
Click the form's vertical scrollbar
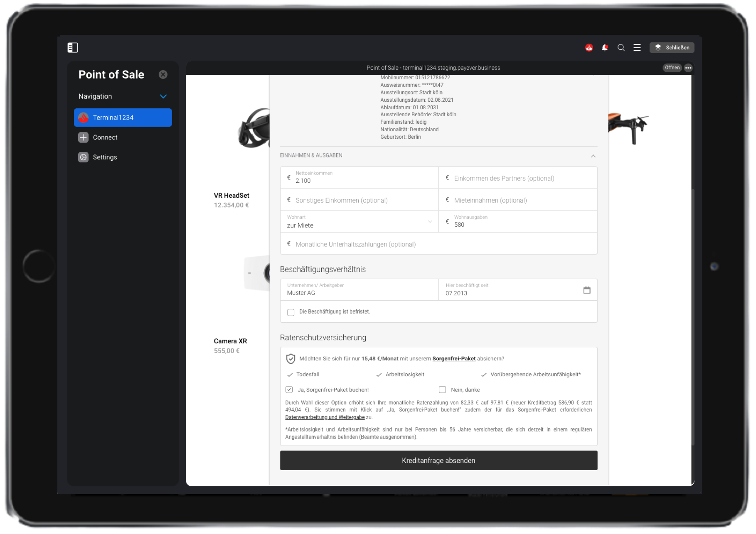coord(693,316)
